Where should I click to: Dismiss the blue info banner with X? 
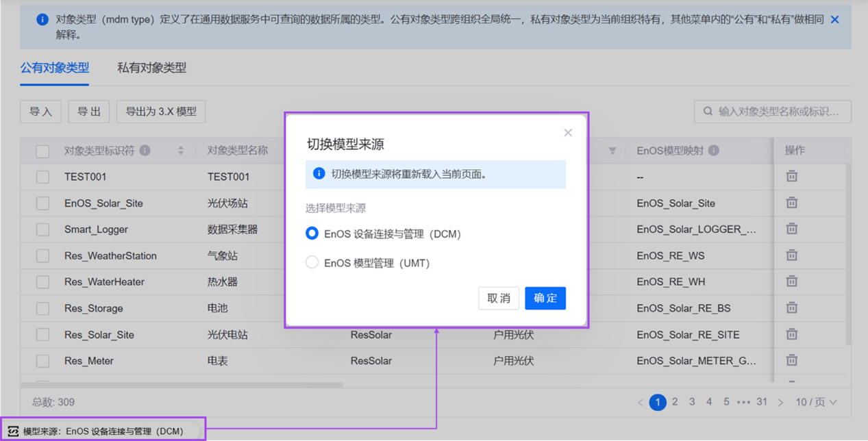tap(834, 20)
